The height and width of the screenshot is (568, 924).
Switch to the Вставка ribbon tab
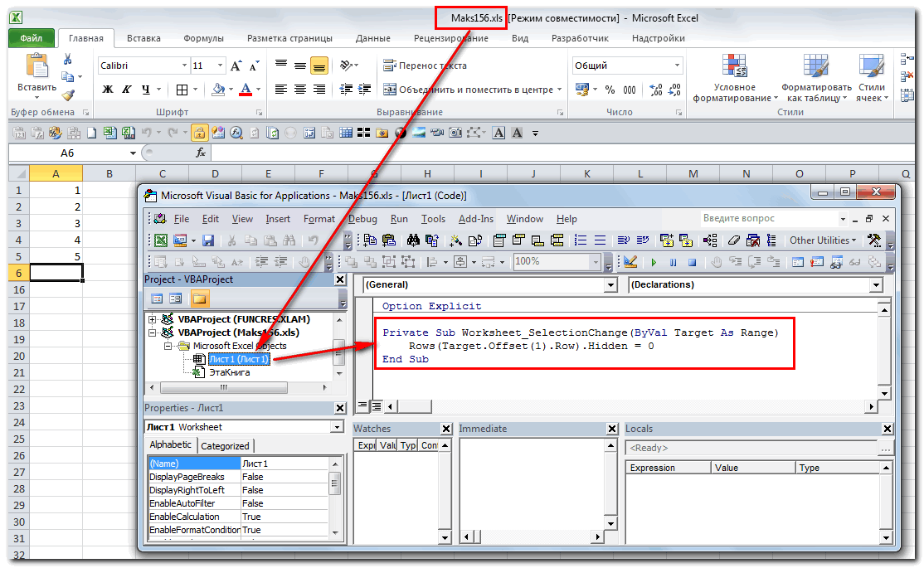coord(143,38)
